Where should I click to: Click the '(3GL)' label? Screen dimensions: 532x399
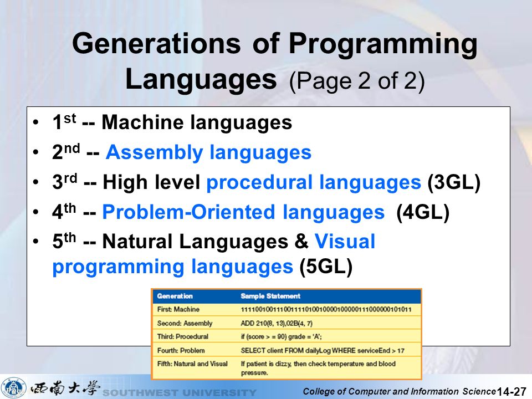click(454, 182)
